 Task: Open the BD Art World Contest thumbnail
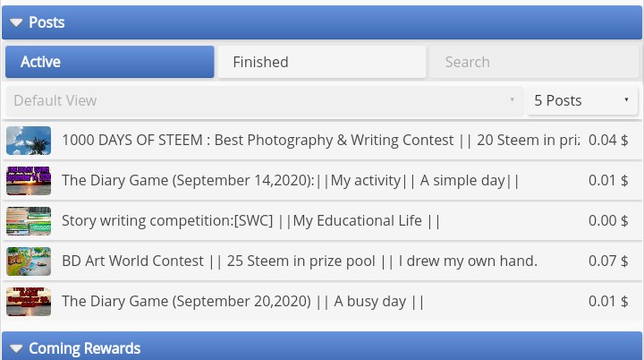click(x=29, y=261)
